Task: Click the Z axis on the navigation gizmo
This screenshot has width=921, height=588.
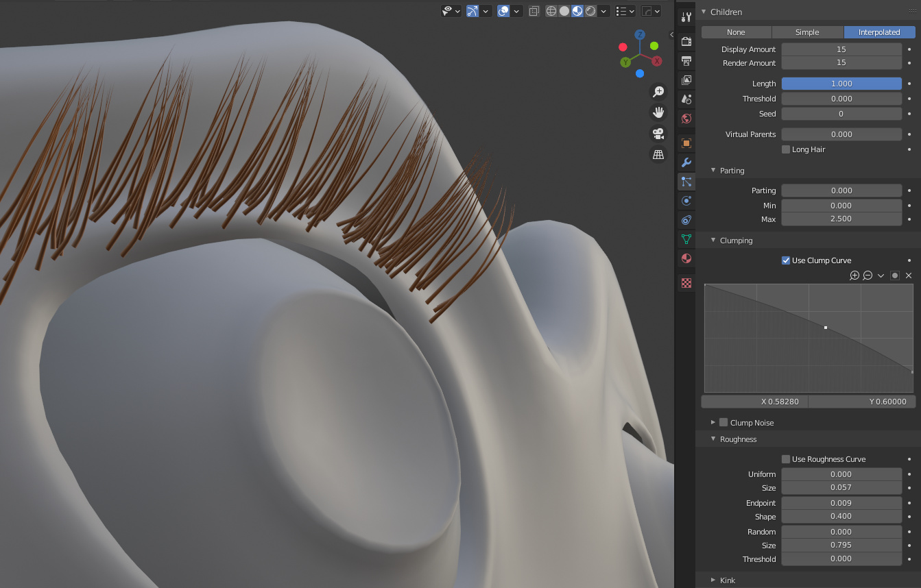Action: [x=641, y=34]
